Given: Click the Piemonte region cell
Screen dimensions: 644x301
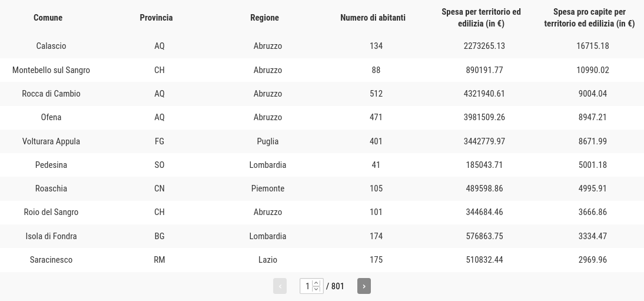Looking at the screenshot, I should tap(268, 188).
